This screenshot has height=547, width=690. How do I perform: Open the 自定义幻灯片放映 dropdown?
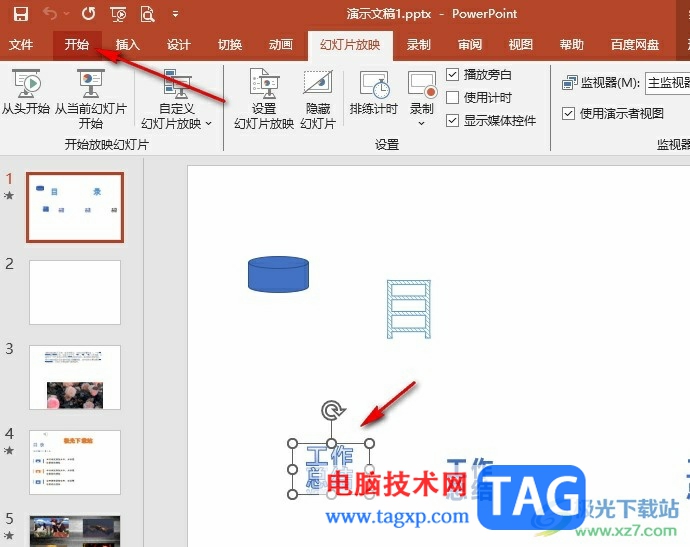[x=176, y=99]
